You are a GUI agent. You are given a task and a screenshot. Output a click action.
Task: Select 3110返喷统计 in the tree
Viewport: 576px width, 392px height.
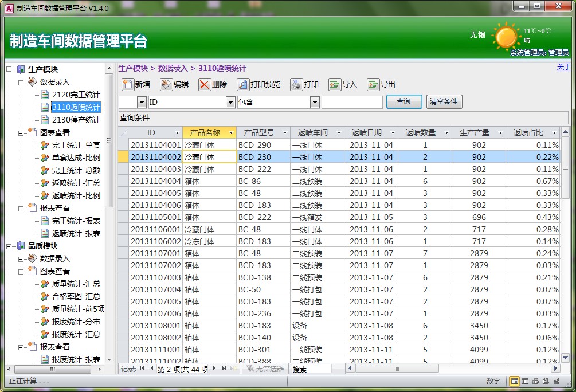pos(76,107)
